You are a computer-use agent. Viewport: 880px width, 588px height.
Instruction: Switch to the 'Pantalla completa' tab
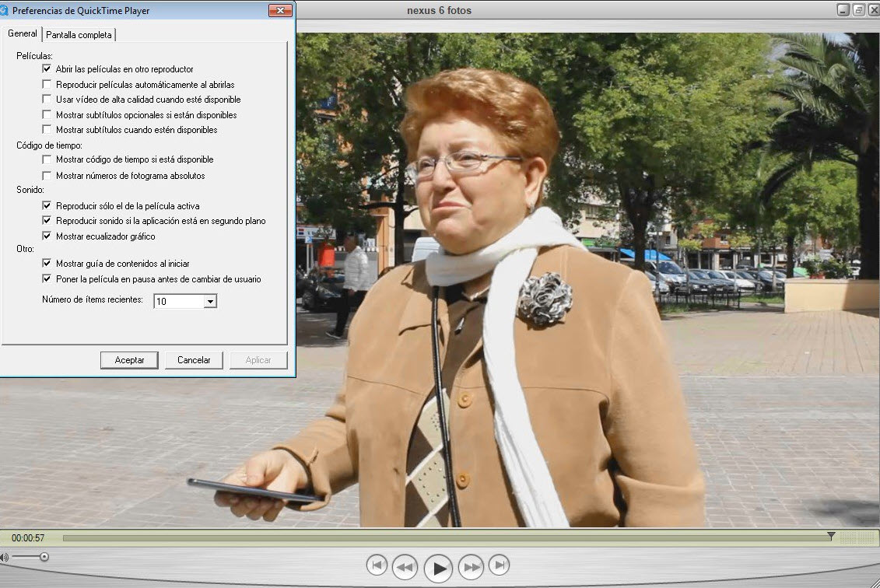[x=79, y=35]
